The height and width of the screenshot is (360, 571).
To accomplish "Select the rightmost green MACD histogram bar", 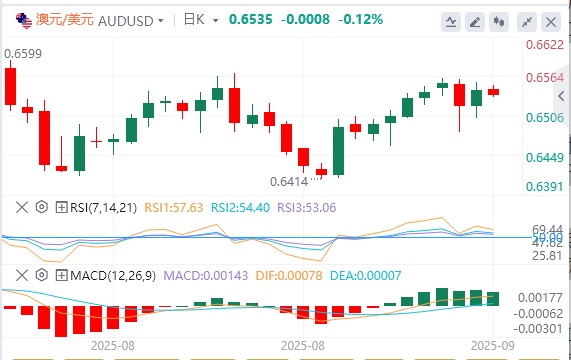I will click(x=493, y=299).
